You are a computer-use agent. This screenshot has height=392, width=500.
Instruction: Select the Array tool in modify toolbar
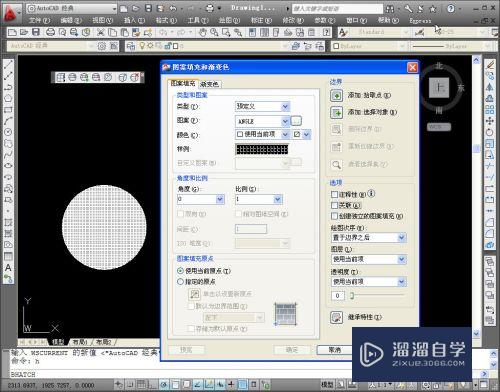tap(489, 110)
